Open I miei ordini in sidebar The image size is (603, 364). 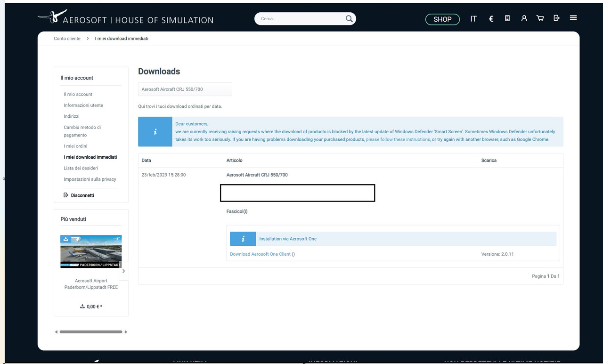click(x=75, y=146)
